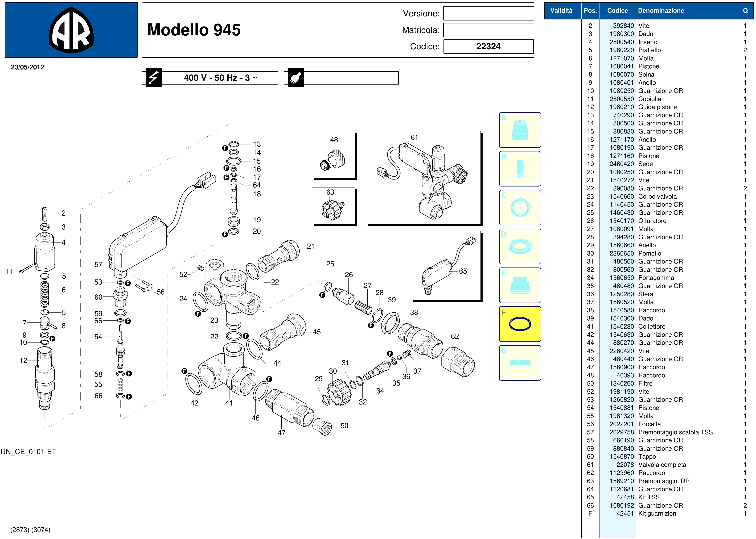Viewport: 756px width, 539px height.
Task: Click the Validità column header
Action: (x=561, y=11)
